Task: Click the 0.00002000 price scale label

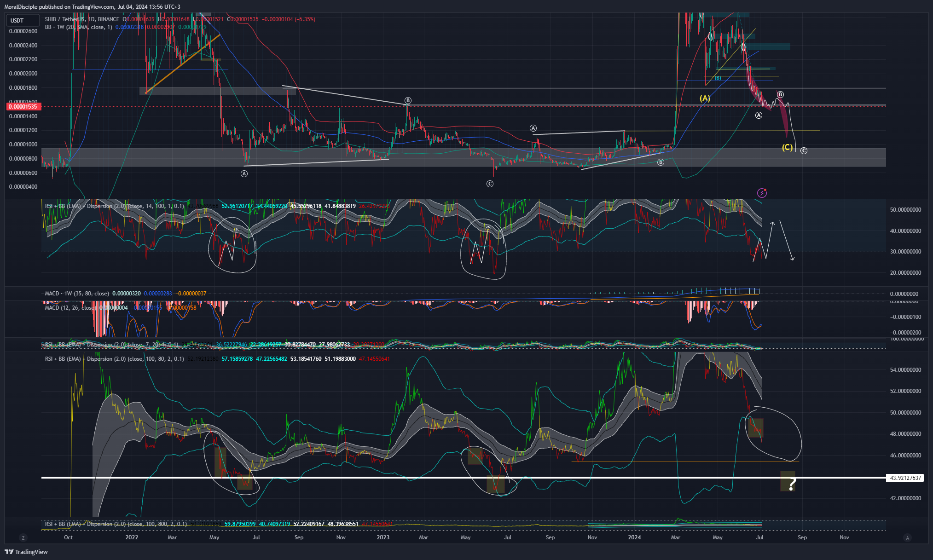Action: click(23, 74)
